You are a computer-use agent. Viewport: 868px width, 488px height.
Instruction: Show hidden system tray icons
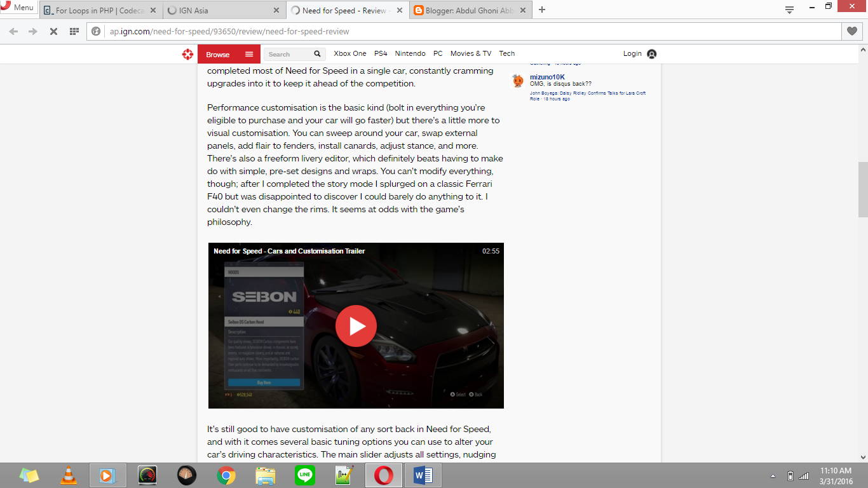pos(773,476)
